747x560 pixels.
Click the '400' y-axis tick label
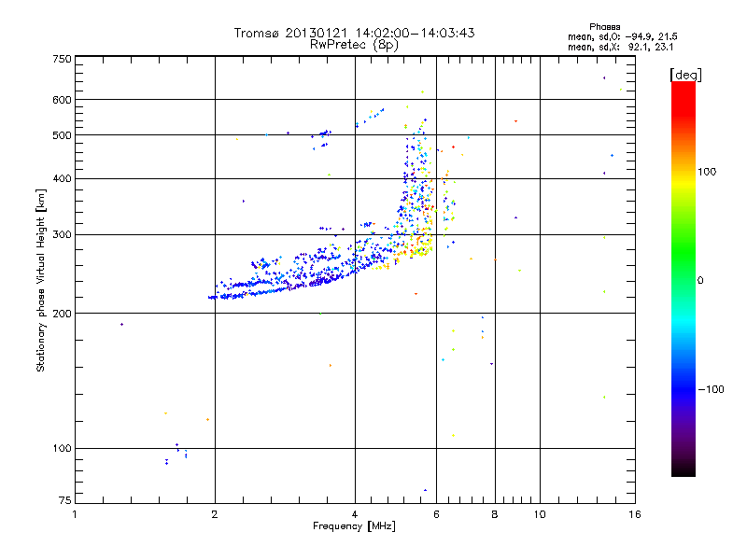63,178
